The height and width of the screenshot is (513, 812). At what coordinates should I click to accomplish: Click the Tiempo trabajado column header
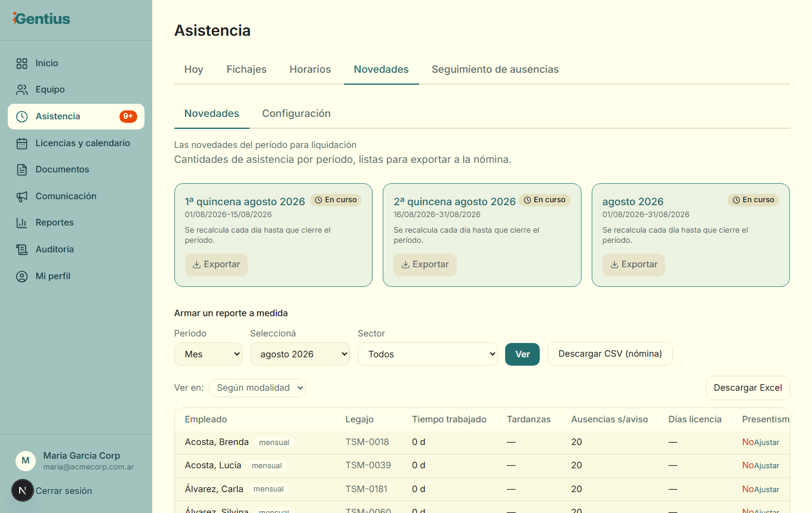pyautogui.click(x=449, y=419)
